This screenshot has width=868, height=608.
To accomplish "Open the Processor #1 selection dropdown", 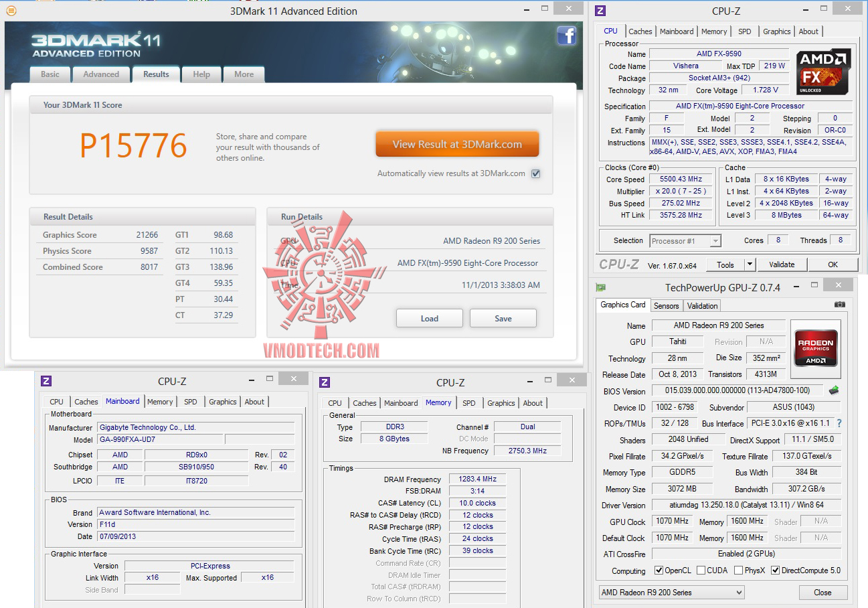I will click(x=685, y=241).
